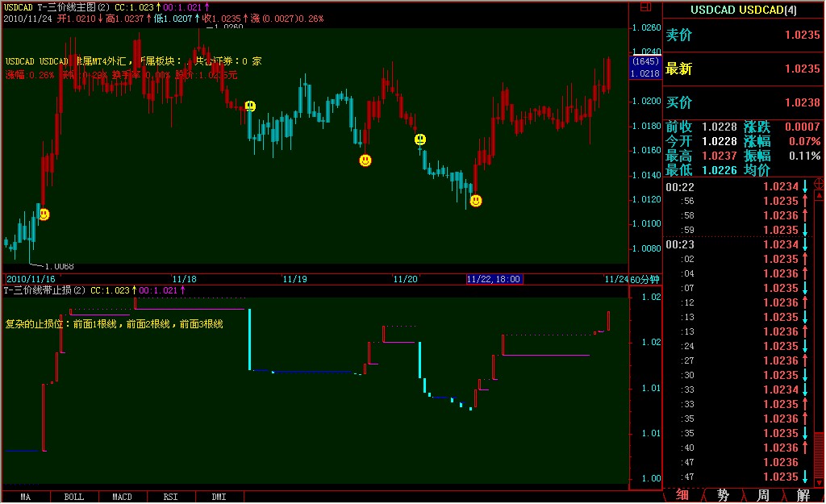The height and width of the screenshot is (504, 826).
Task: Click smiley marker below 11/19 cyan candles
Action: [365, 160]
